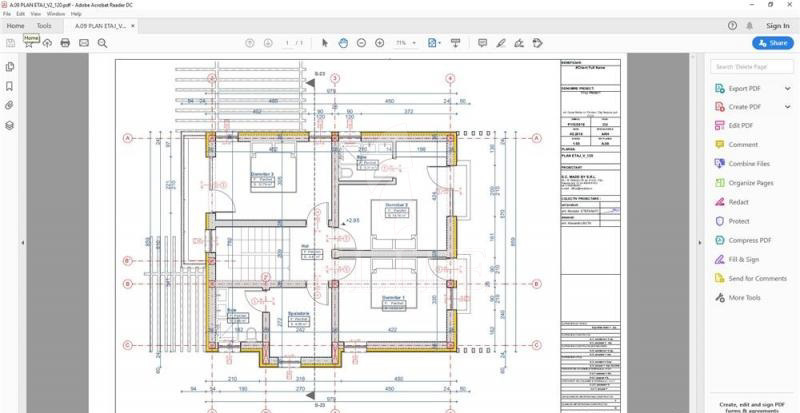Expand the Create PDF tool options
This screenshot has height=413, width=800.
[788, 107]
